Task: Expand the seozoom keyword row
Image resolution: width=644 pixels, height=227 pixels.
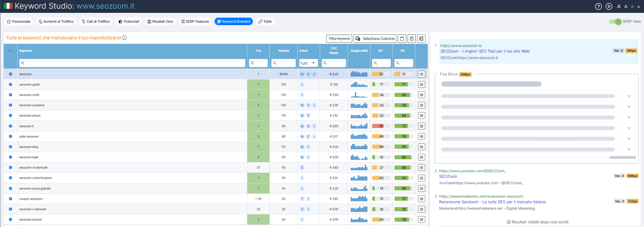Action: 10,74
